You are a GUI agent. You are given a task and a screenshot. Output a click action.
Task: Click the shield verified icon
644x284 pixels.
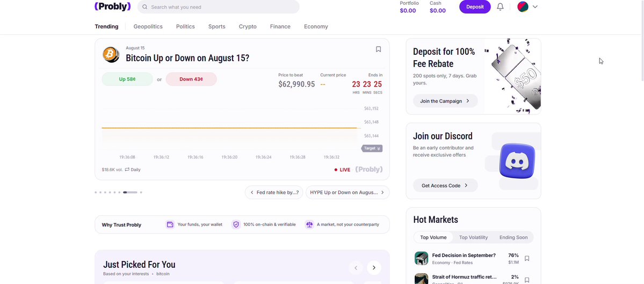(x=236, y=224)
